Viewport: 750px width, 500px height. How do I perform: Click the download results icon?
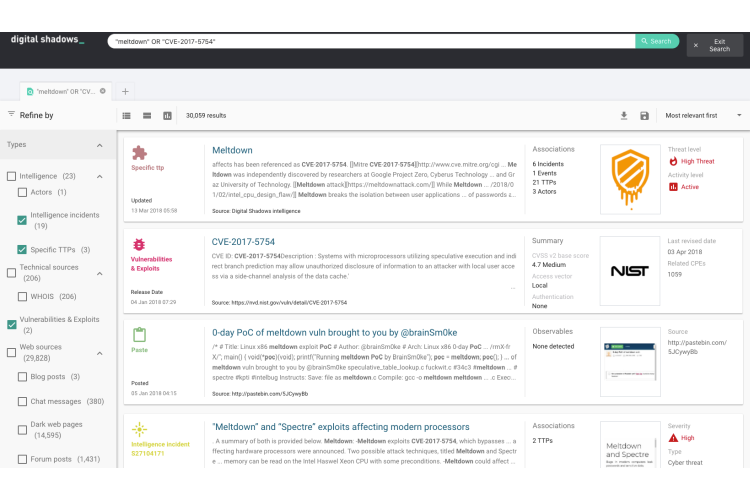tap(624, 116)
